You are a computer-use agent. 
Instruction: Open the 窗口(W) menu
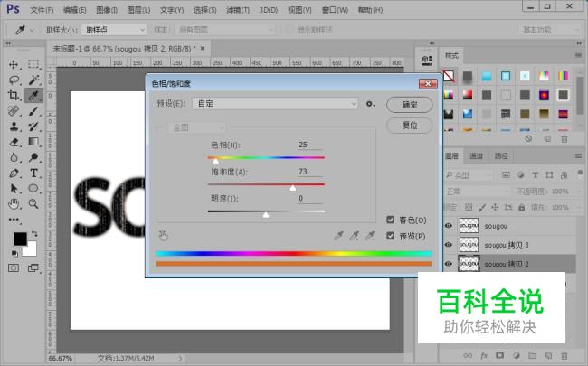[335, 10]
